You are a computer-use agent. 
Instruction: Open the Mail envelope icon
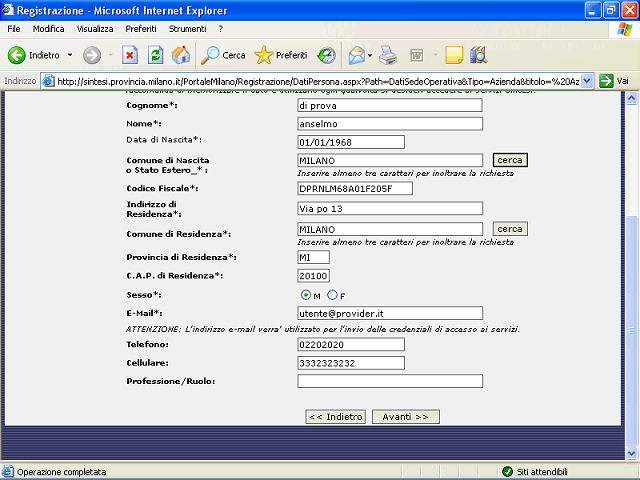pos(356,55)
